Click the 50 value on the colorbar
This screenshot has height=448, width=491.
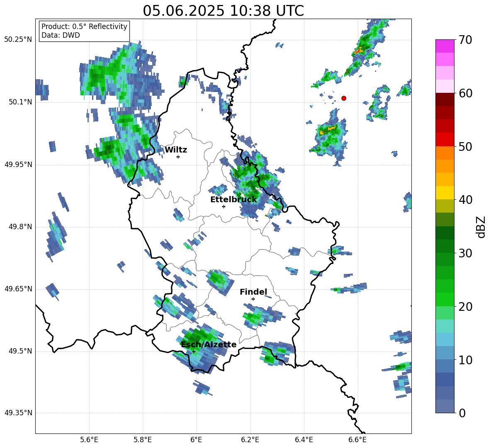[x=465, y=147]
